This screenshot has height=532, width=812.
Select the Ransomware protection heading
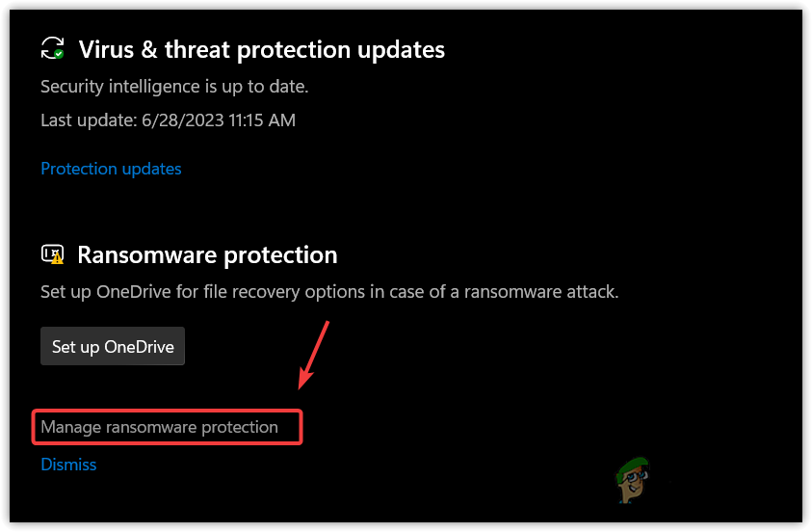point(207,255)
